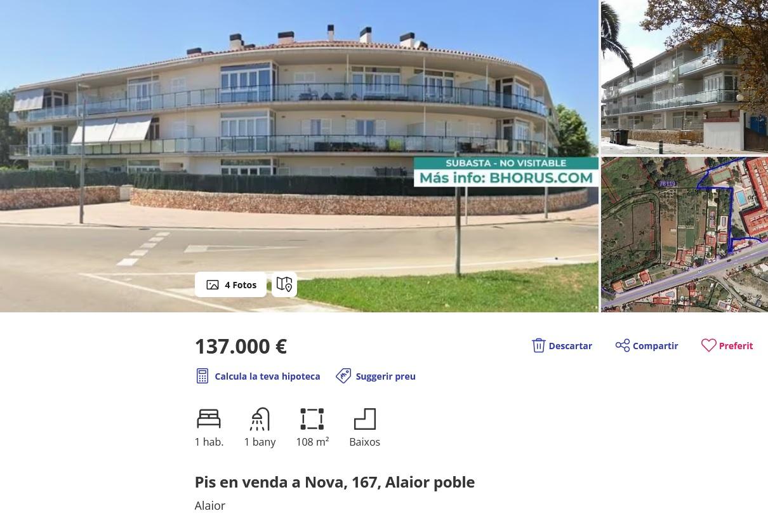Click the calculator icon for mortgage
Image resolution: width=768 pixels, height=532 pixels.
[202, 376]
